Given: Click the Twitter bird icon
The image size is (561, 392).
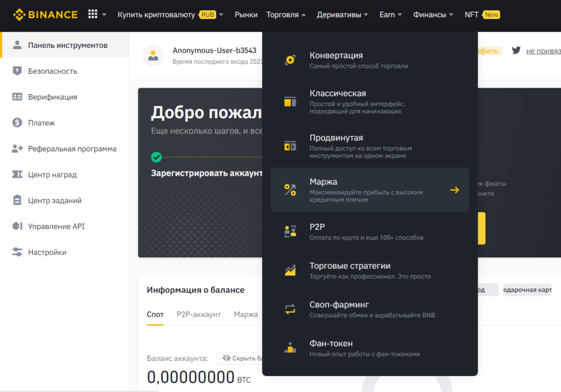Looking at the screenshot, I should click(x=516, y=50).
